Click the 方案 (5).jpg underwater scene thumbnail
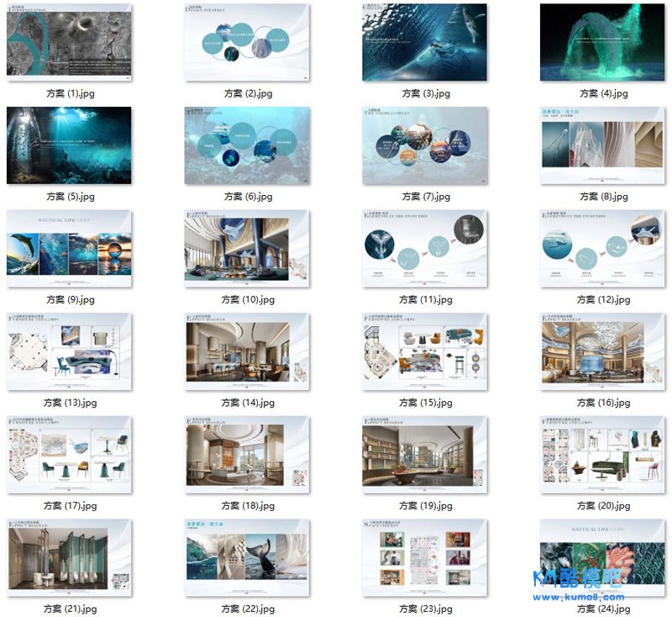Image resolution: width=672 pixels, height=617 pixels. [x=69, y=145]
